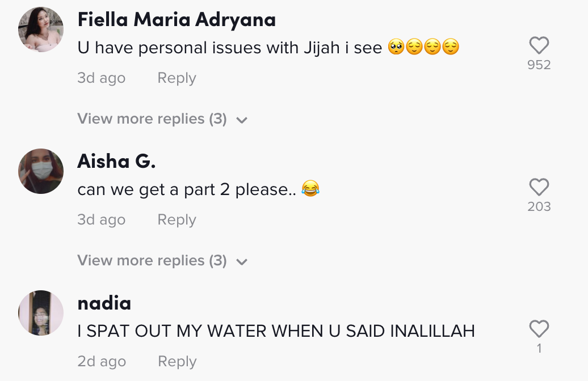
Task: Click the chevron arrow below Fiella's comment
Action: click(242, 120)
